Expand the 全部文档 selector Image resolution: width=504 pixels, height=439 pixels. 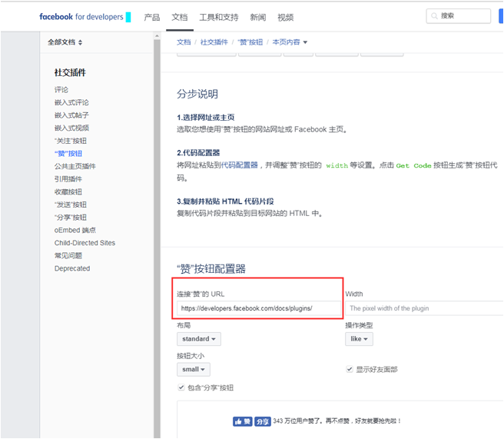tap(65, 42)
